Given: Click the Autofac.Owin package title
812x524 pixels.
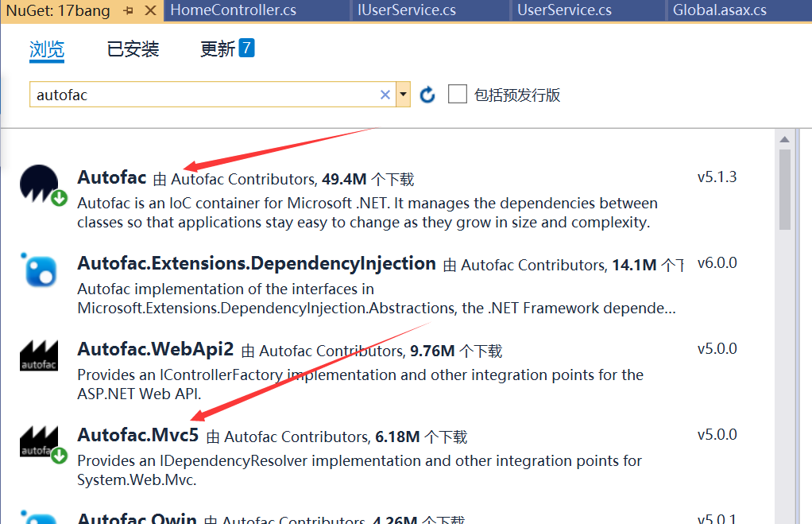Looking at the screenshot, I should [x=137, y=518].
